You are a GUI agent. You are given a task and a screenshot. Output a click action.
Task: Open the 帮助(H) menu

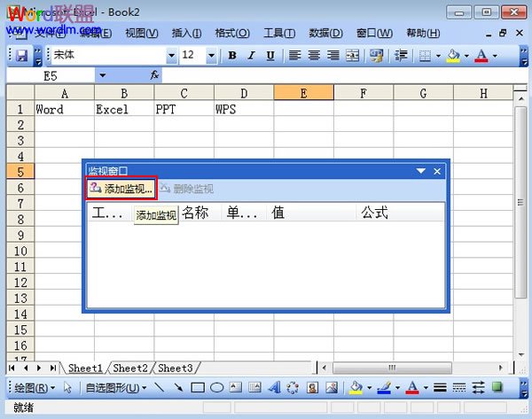pyautogui.click(x=423, y=34)
